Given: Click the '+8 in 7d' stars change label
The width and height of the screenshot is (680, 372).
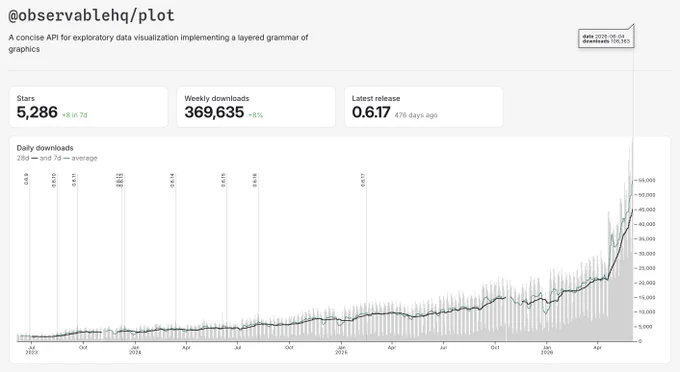Looking at the screenshot, I should tap(75, 115).
